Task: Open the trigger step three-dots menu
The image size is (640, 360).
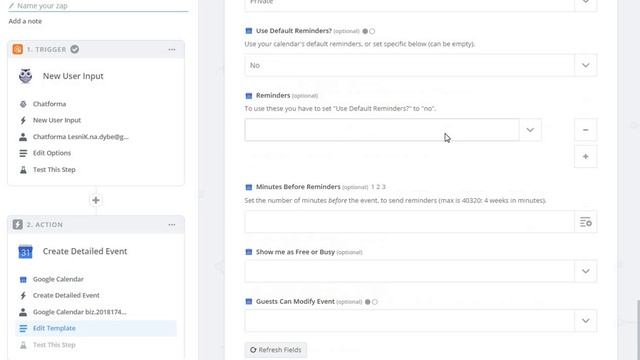Action: (x=172, y=49)
